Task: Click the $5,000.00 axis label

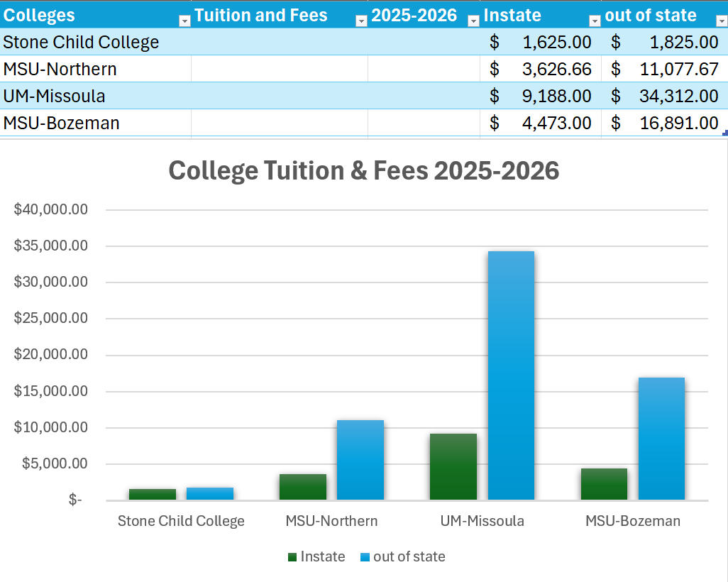Action: point(55,463)
